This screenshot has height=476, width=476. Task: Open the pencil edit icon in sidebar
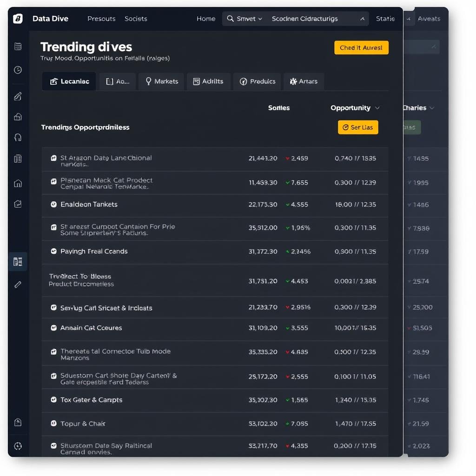coord(18,284)
